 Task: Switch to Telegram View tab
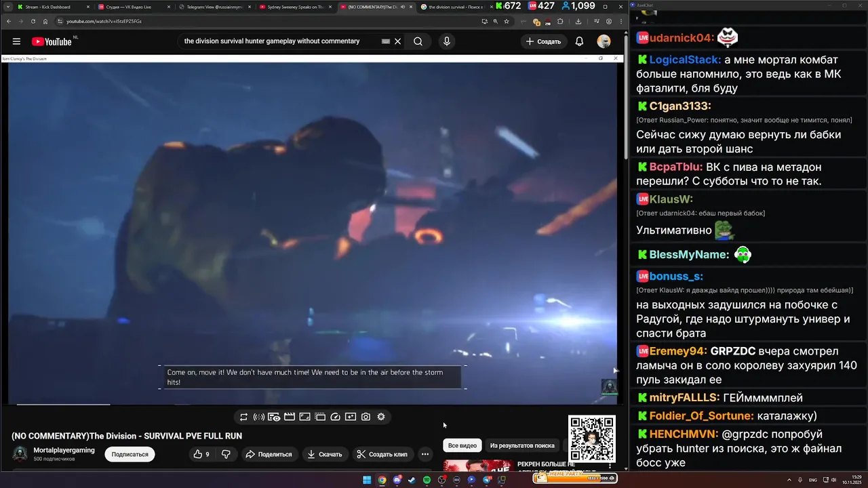[214, 7]
